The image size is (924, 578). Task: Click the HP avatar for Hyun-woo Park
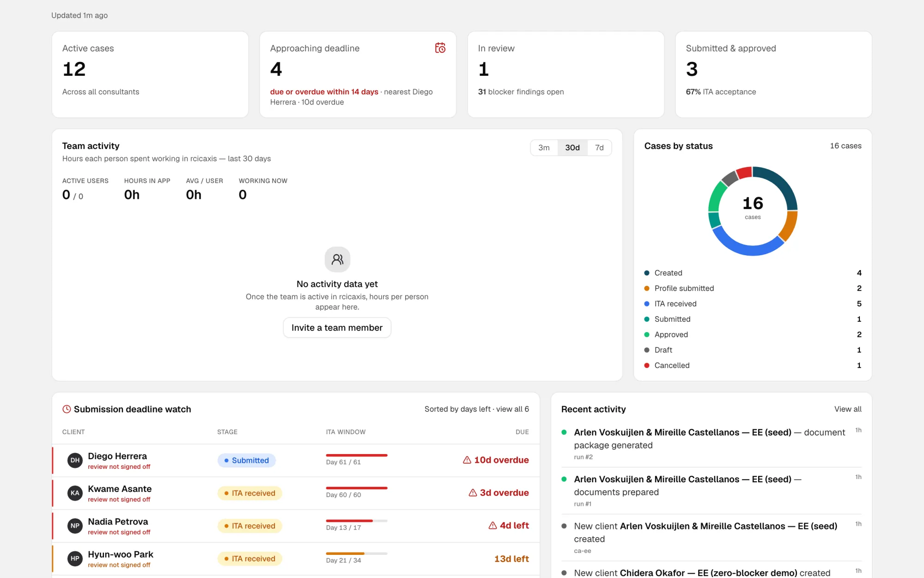(75, 559)
